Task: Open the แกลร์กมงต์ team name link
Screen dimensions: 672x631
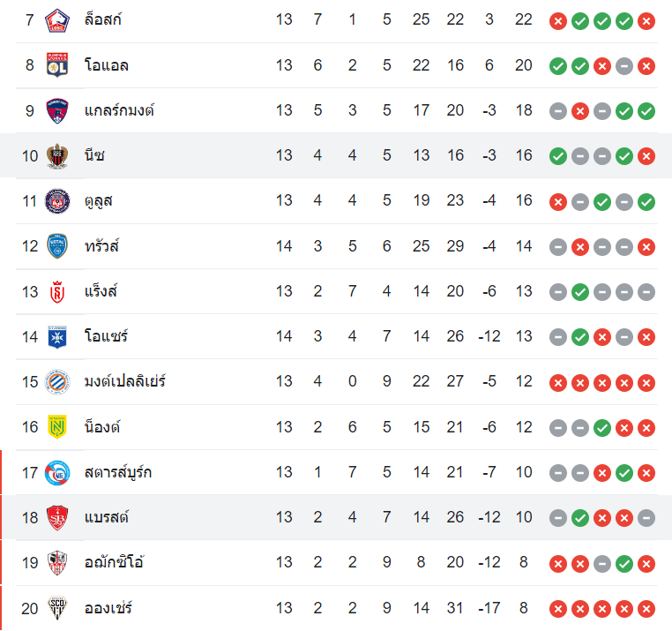Action: coord(120,110)
